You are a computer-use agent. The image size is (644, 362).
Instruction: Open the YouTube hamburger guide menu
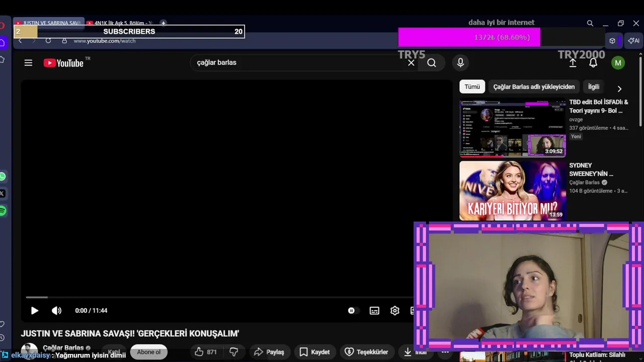28,63
